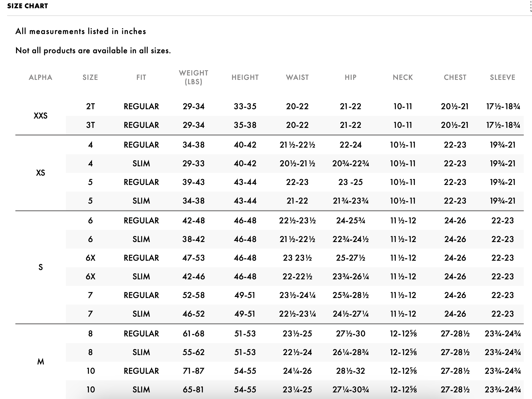
Task: Click the WEIGHT (LBS) column header
Action: tap(194, 77)
